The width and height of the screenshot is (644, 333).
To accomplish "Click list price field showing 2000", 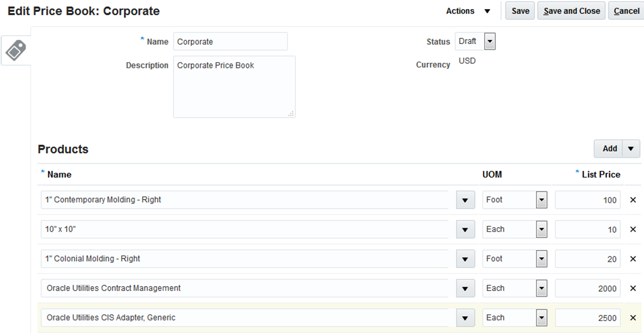I will (x=587, y=288).
